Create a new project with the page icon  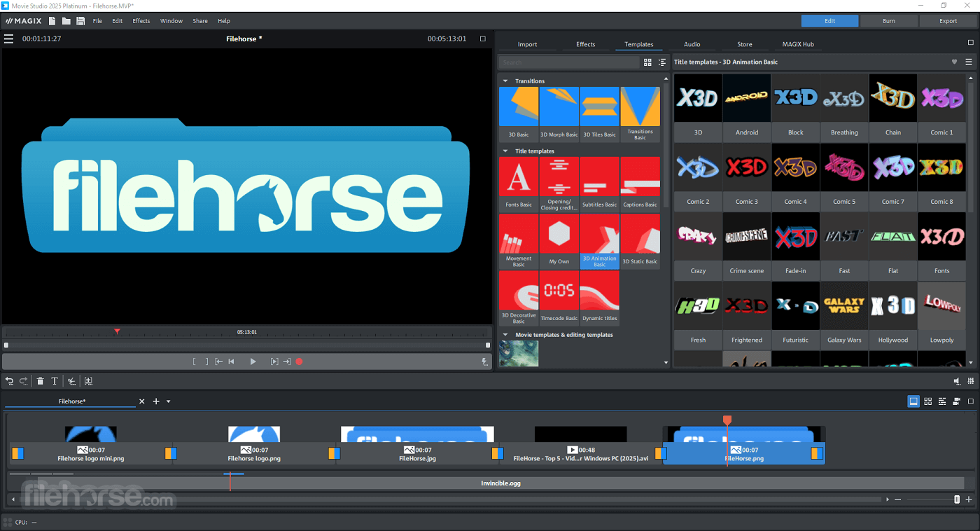52,21
